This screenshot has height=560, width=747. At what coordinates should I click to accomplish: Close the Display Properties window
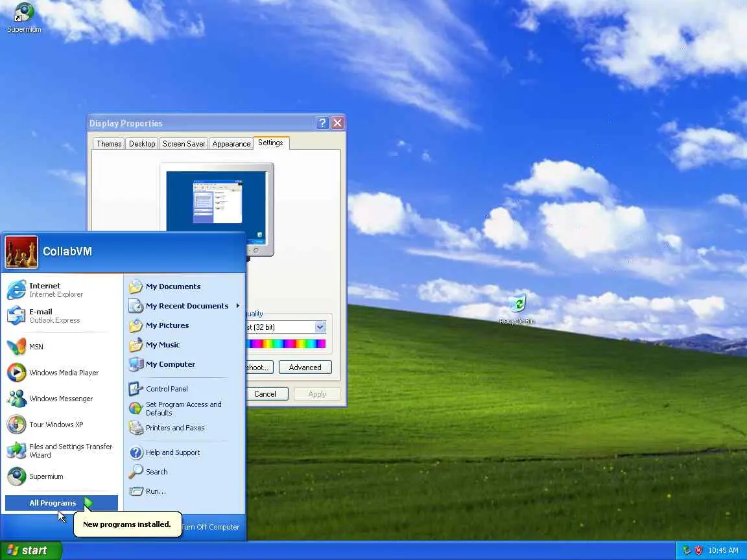coord(337,123)
